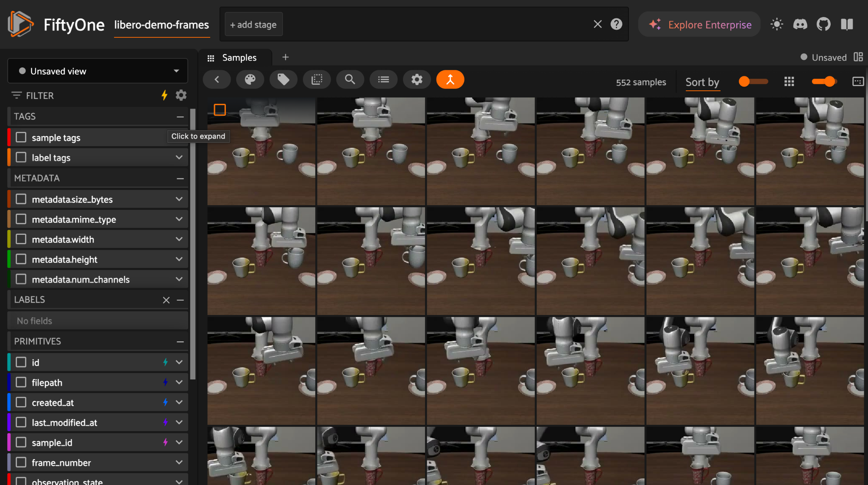The width and height of the screenshot is (868, 485).
Task: Click the lightning icon on filepath field
Action: [165, 382]
